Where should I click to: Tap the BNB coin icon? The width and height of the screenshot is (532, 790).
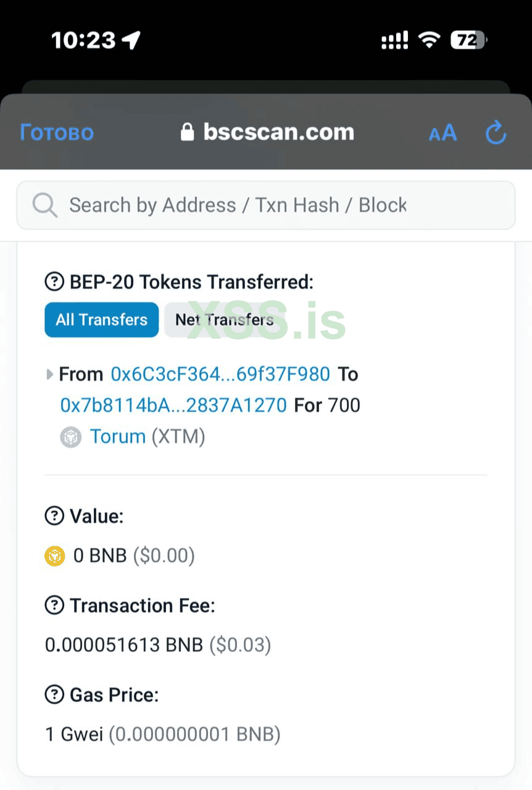(x=55, y=556)
